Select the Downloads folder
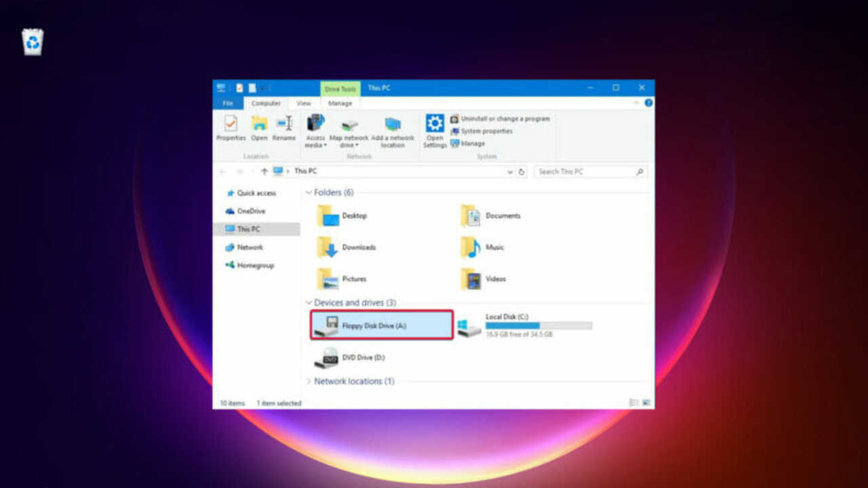 [347, 247]
